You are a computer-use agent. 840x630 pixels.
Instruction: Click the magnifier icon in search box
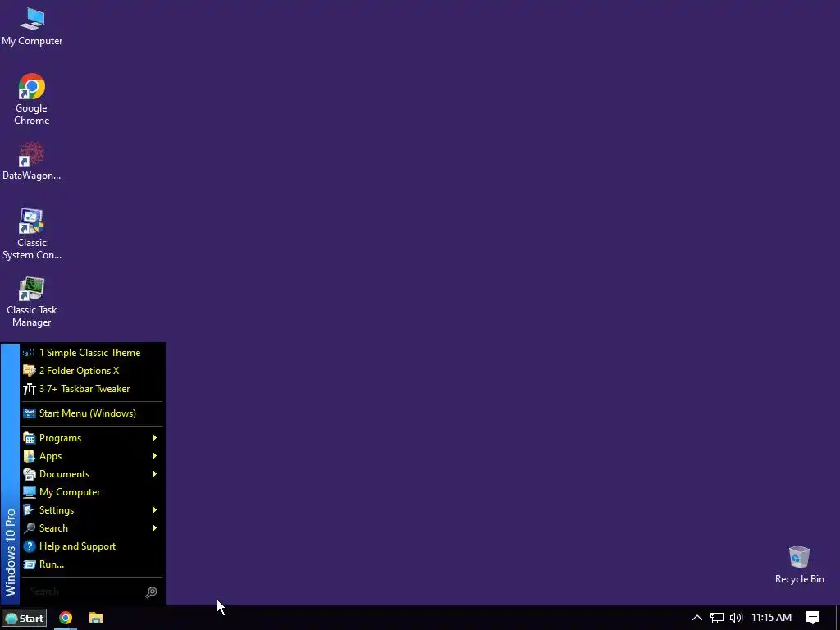[152, 592]
